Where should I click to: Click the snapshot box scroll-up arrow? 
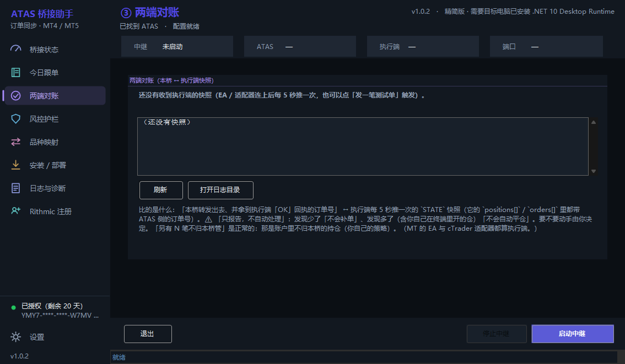coord(594,122)
